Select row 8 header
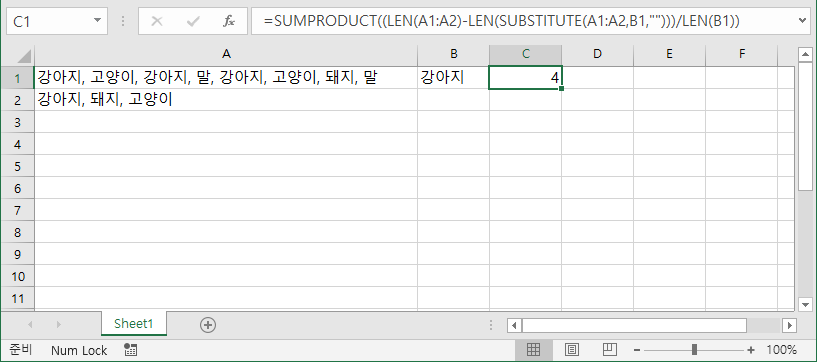 18,232
